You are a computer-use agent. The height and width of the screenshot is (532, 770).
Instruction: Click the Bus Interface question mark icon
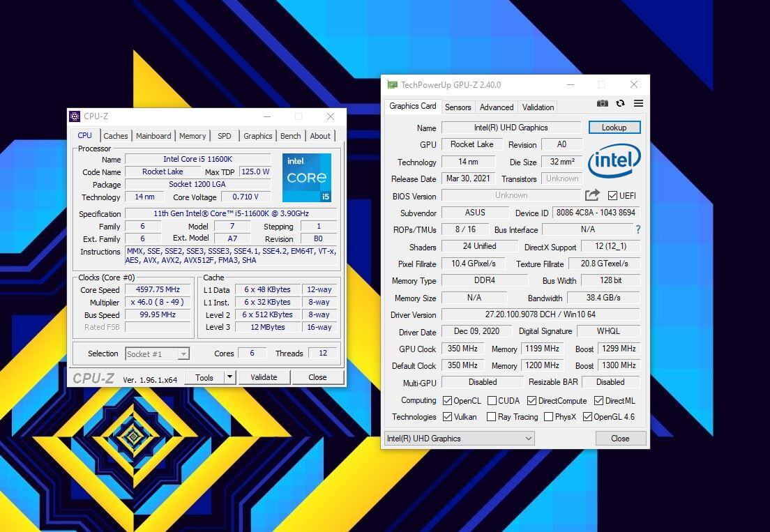[x=638, y=229]
